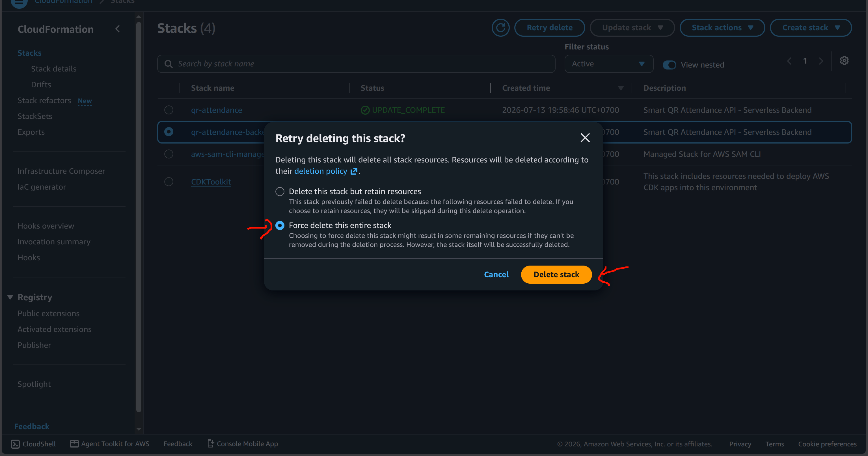Toggle the View nested switch

click(x=669, y=65)
